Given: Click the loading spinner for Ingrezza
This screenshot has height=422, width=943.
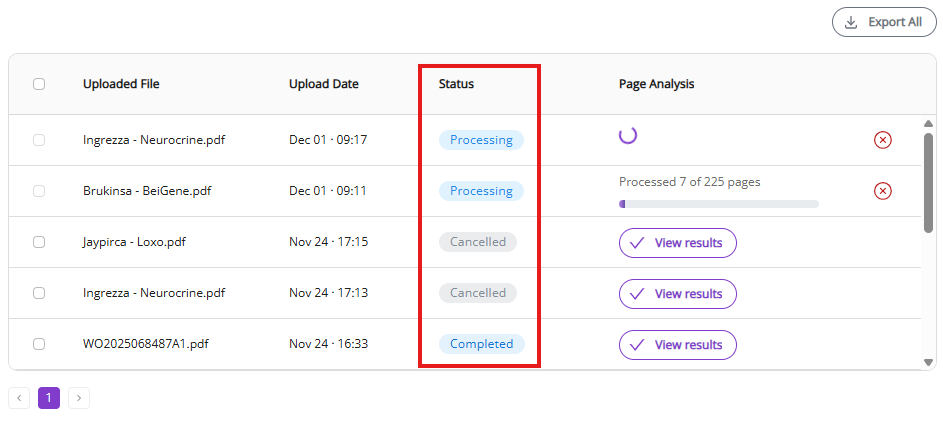Looking at the screenshot, I should click(x=628, y=136).
